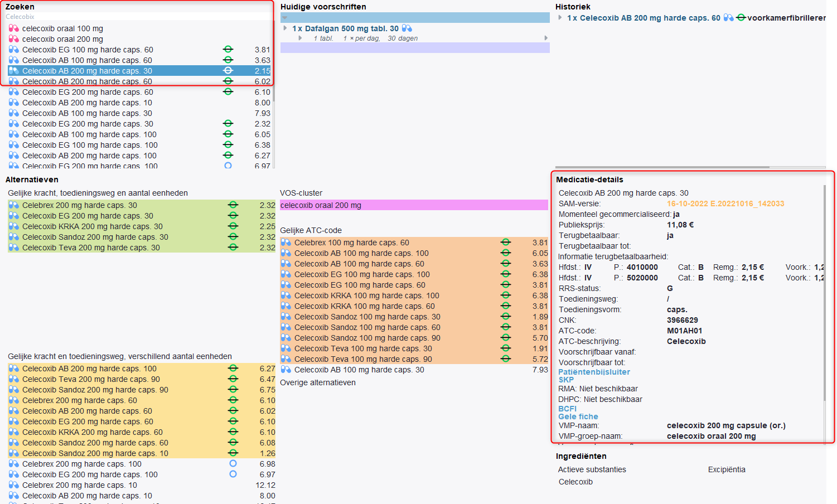Click green symbol of Celecoxib KRKA 200 mg caps. 60
837x504 pixels.
pos(233,432)
